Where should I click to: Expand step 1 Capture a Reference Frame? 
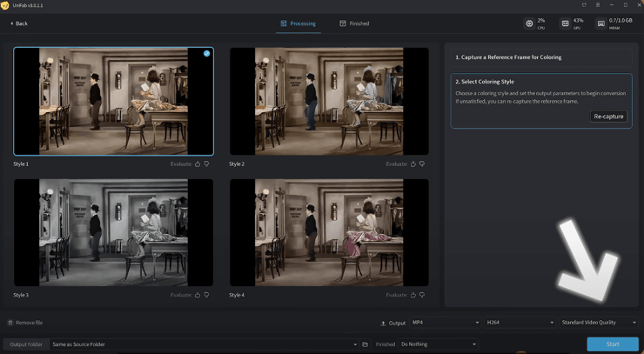click(x=541, y=57)
